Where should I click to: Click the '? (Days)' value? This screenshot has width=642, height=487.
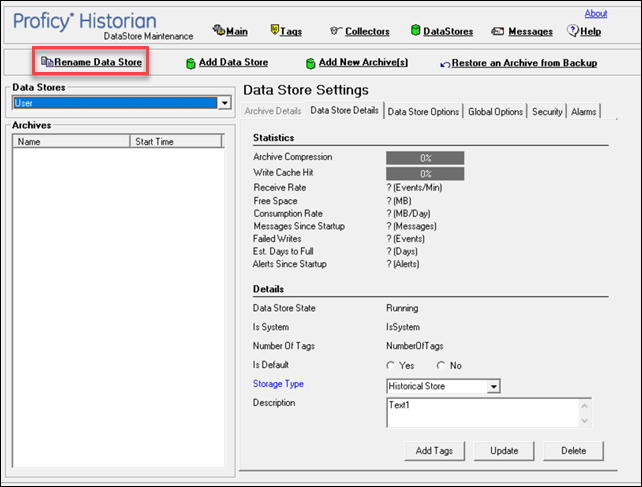402,251
